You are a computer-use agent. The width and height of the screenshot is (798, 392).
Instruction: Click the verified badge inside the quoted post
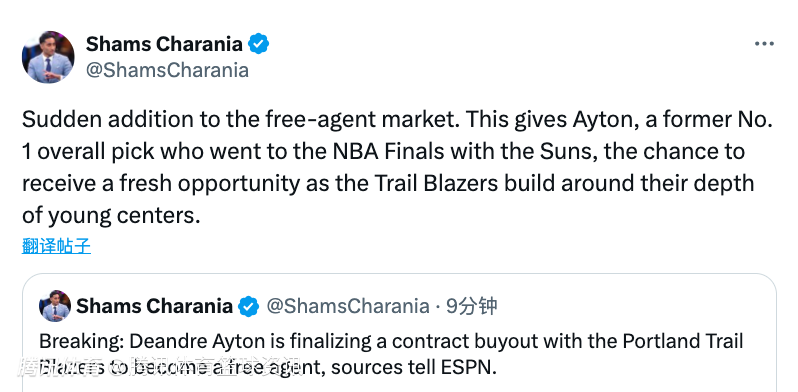[x=248, y=306]
